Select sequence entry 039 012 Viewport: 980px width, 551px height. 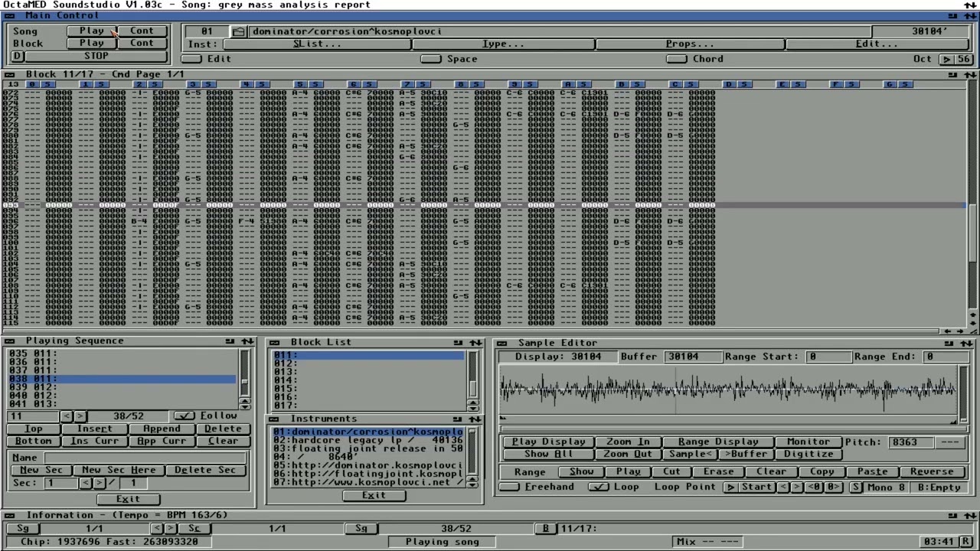122,387
